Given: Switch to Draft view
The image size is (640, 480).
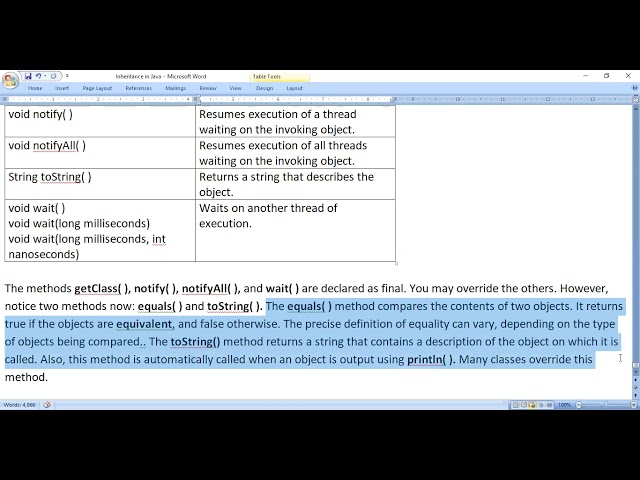Looking at the screenshot, I should [x=549, y=405].
